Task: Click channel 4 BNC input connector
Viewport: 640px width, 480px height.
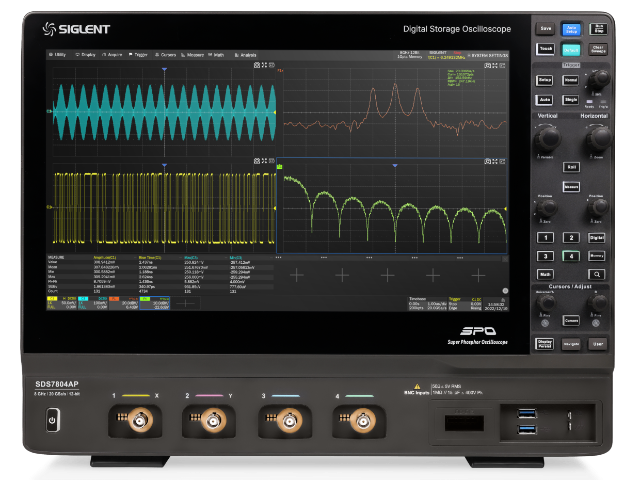Action: coord(362,420)
